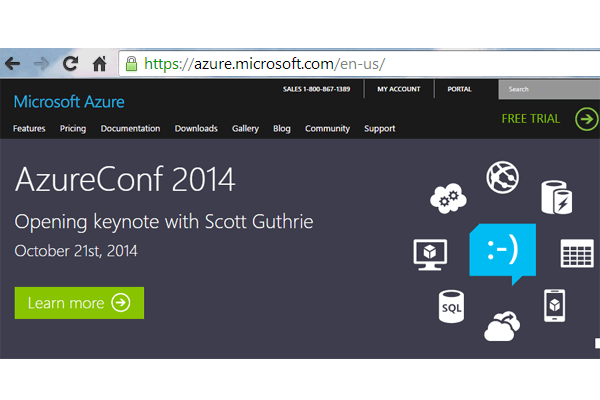Click the cloud gears icon
This screenshot has height=400, width=600.
click(446, 199)
